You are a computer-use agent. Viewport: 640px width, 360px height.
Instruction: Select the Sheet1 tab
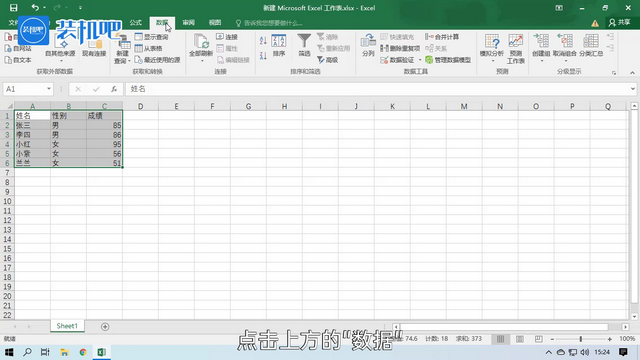67,326
